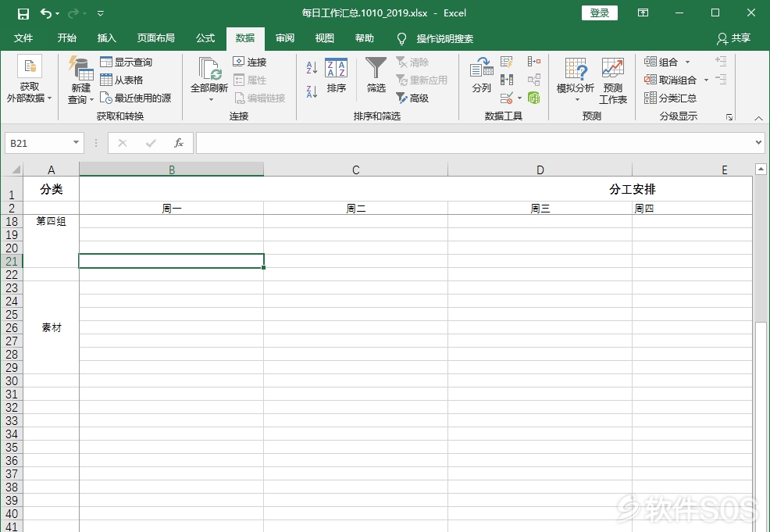Click 取消组合 ungroup button
770x532 pixels.
tap(671, 80)
